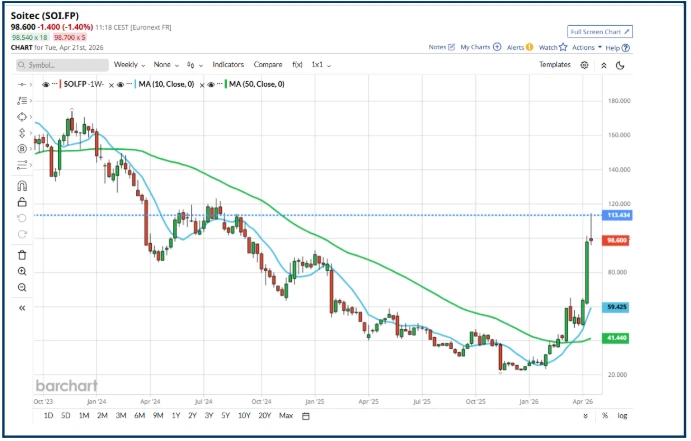
Task: Open My Charts link
Action: [481, 47]
